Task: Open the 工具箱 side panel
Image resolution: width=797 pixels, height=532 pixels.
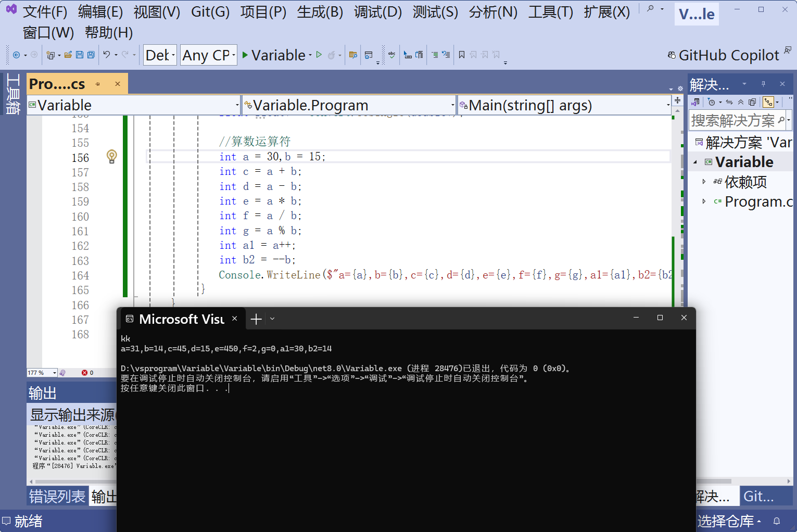Action: tap(13, 94)
